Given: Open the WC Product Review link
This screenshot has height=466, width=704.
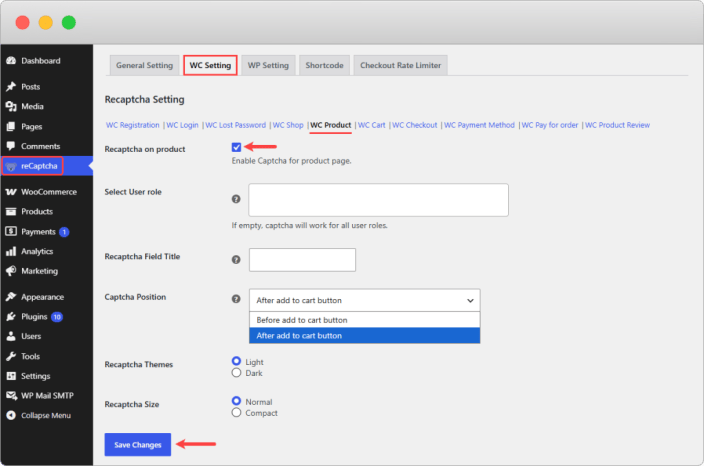Looking at the screenshot, I should (617, 125).
